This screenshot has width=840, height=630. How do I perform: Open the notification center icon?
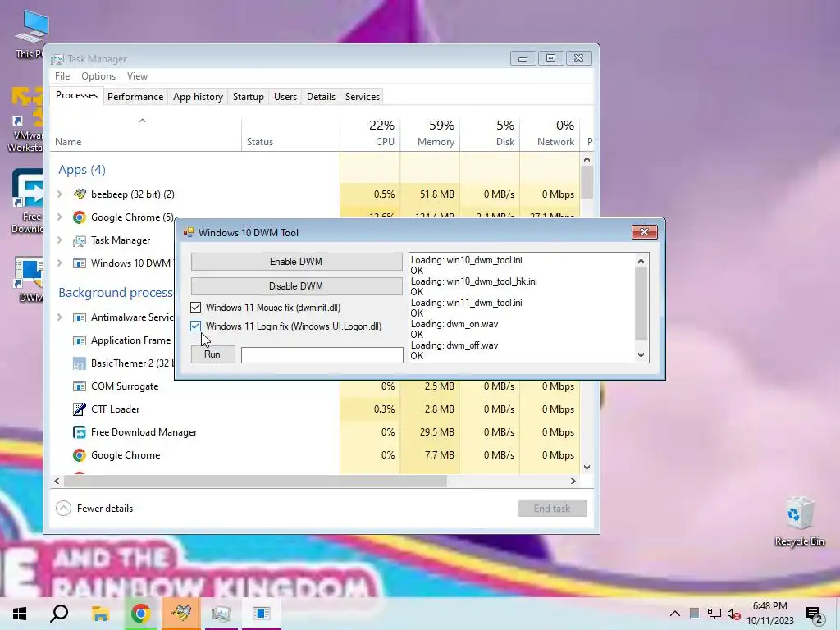point(815,614)
